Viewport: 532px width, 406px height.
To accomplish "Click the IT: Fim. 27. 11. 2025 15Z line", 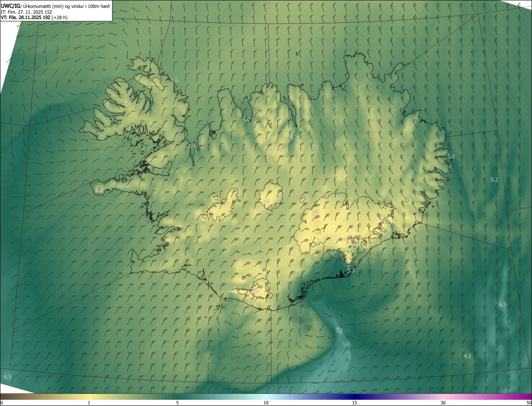I will pos(27,12).
